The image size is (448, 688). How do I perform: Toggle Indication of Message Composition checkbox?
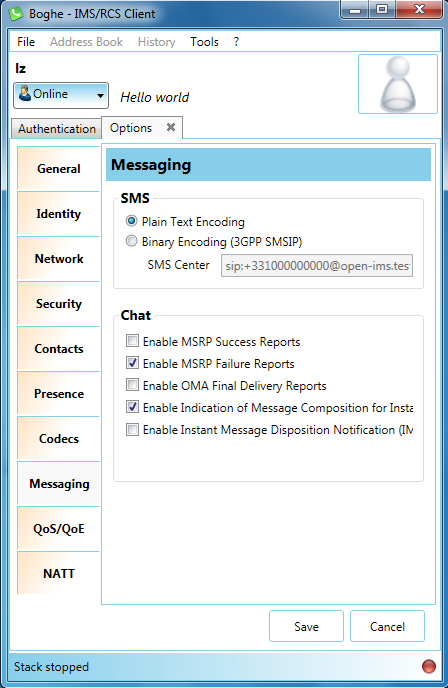click(x=132, y=406)
